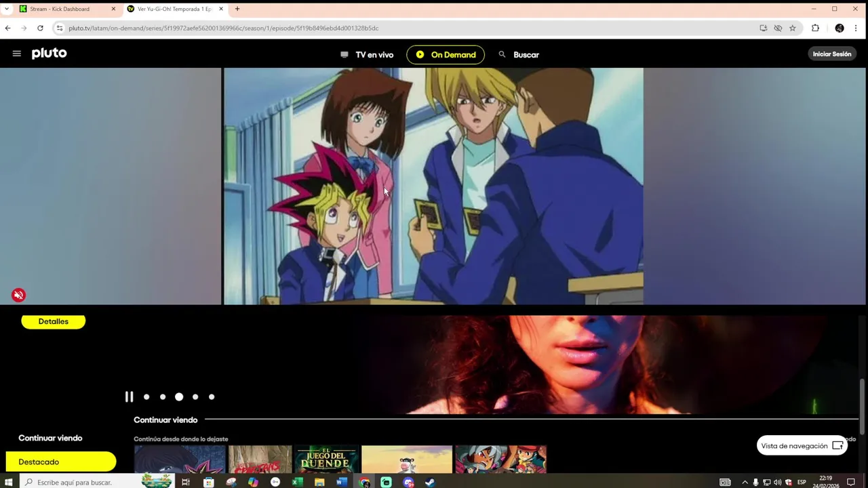Select Continuar viendo in sidebar
The width and height of the screenshot is (868, 488).
coord(50,438)
